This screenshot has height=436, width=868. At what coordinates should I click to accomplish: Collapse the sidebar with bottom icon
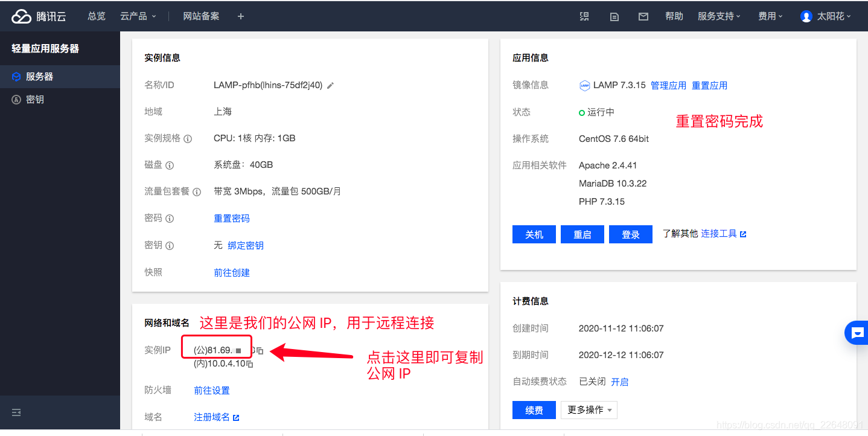pos(16,412)
